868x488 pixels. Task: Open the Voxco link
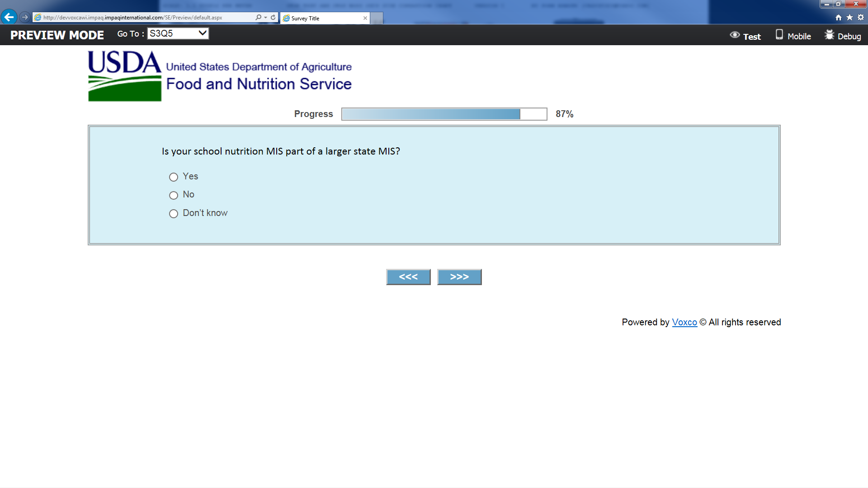pyautogui.click(x=684, y=322)
